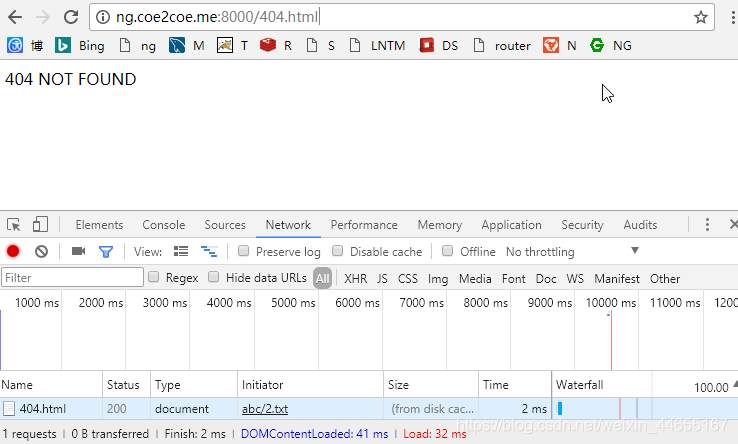
Task: Sort by the Initiator column header
Action: point(310,385)
